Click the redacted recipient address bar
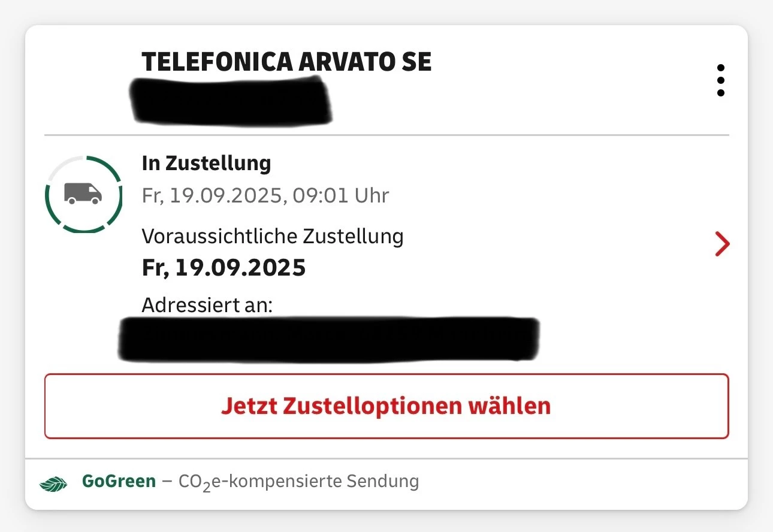Image resolution: width=773 pixels, height=532 pixels. [x=328, y=340]
